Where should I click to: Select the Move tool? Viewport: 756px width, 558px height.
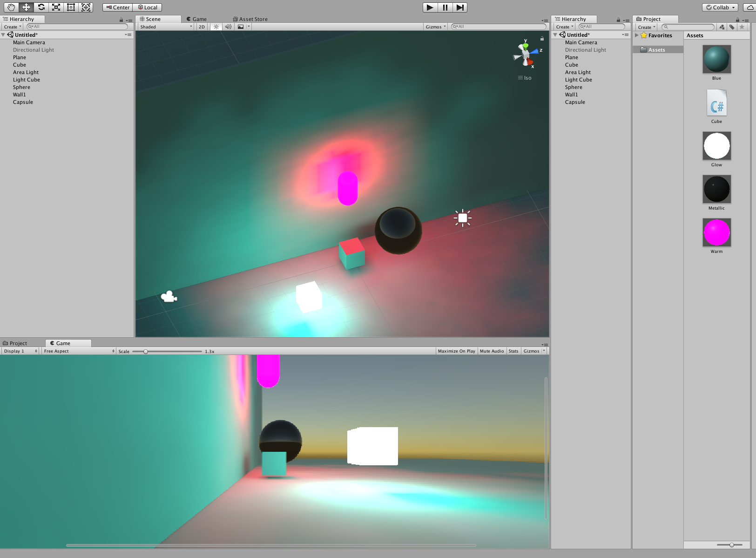click(x=26, y=7)
